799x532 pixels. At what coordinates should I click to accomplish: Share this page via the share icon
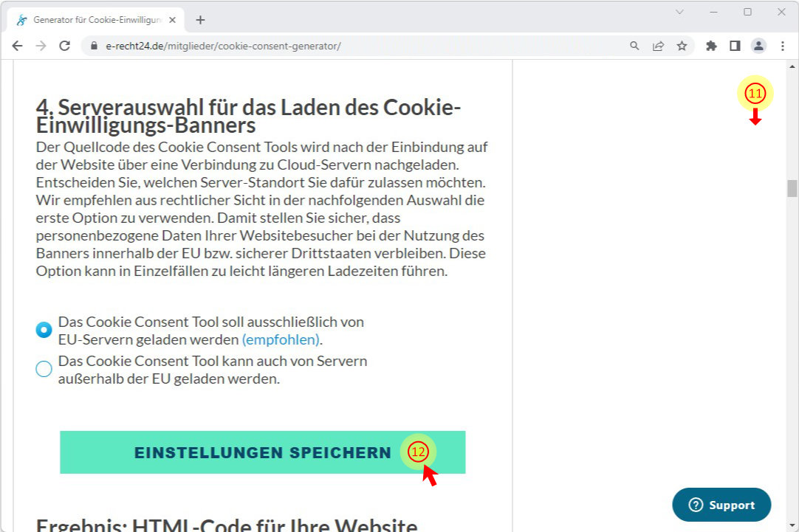point(659,46)
